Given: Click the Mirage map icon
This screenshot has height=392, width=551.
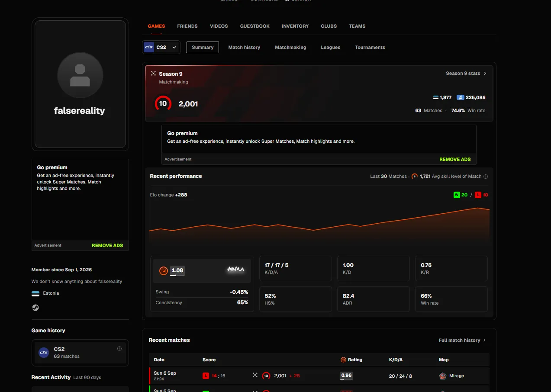Looking at the screenshot, I should coord(442,376).
